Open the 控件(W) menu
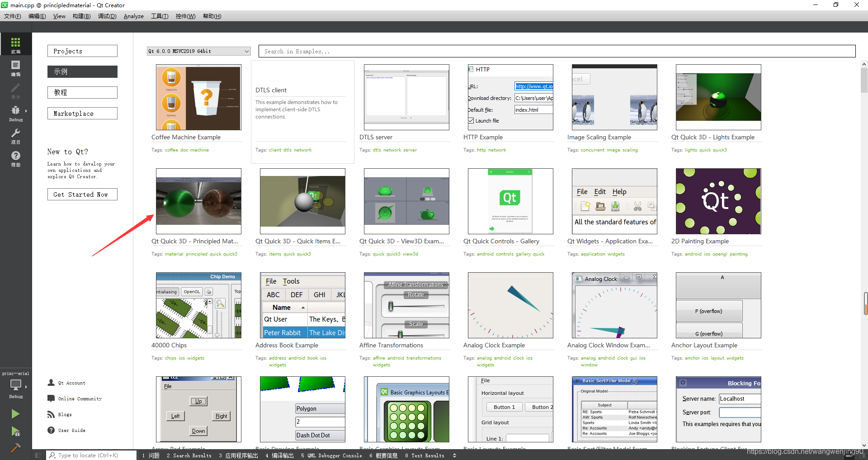 pyautogui.click(x=186, y=16)
